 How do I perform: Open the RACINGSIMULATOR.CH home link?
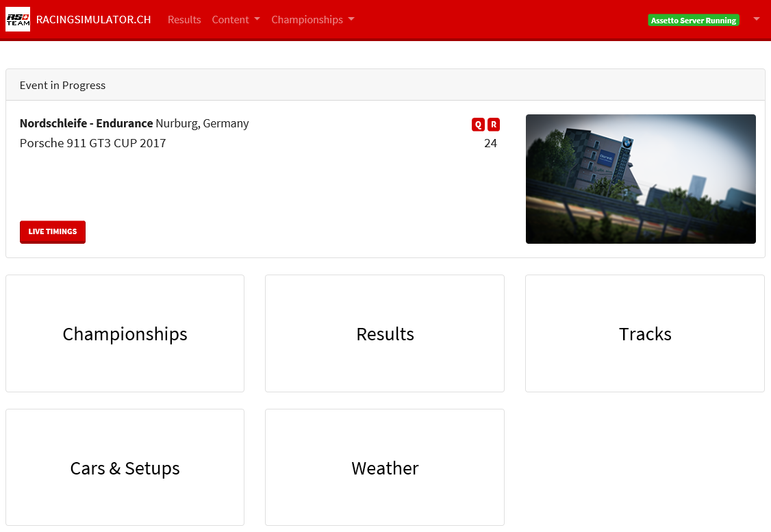pyautogui.click(x=93, y=20)
